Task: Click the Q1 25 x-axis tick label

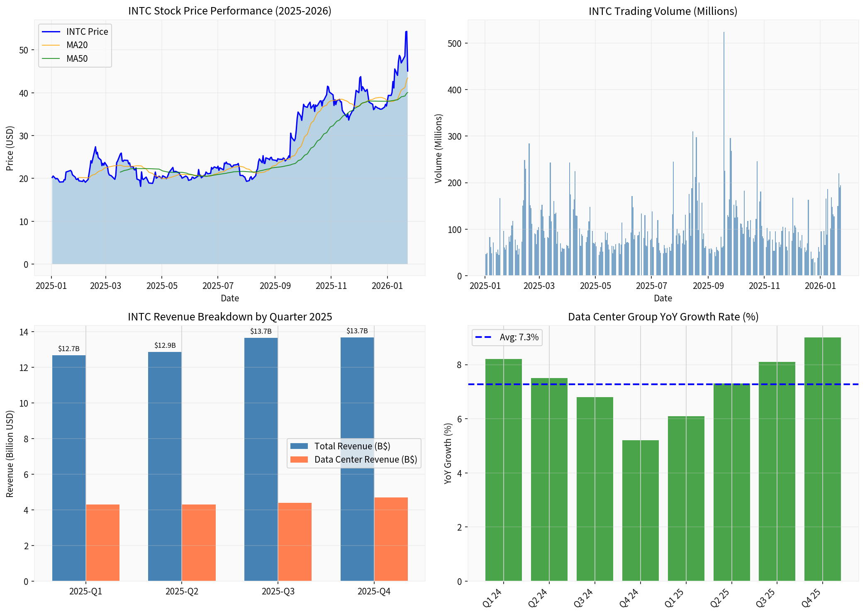Action: pyautogui.click(x=675, y=598)
